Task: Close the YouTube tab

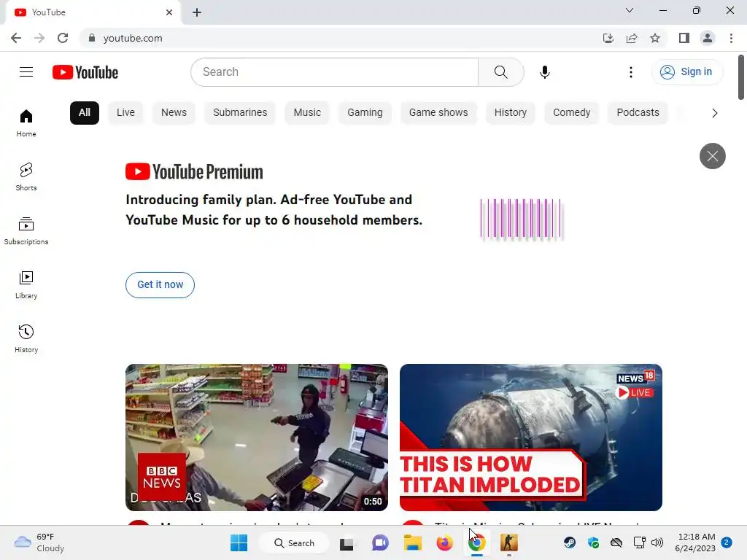Action: point(169,12)
